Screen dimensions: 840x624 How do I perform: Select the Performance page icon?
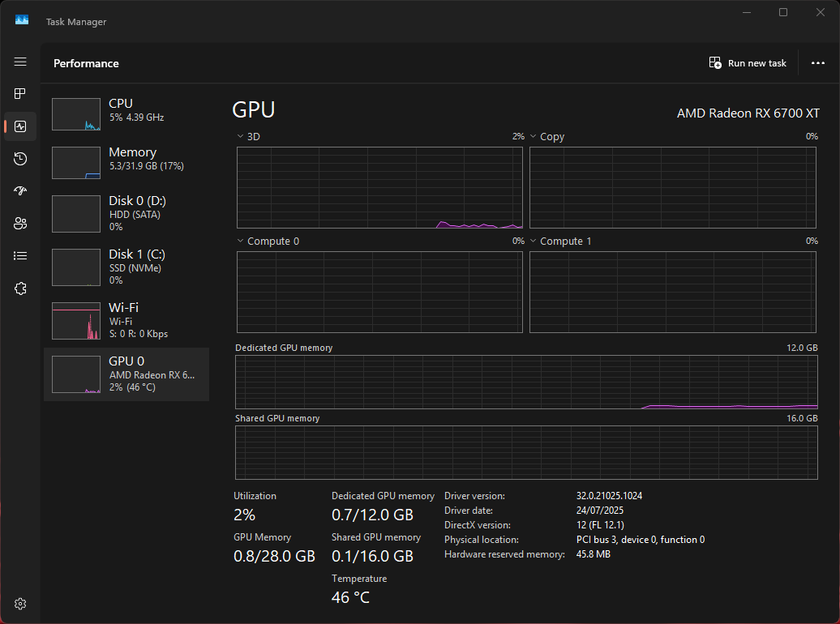tap(20, 126)
